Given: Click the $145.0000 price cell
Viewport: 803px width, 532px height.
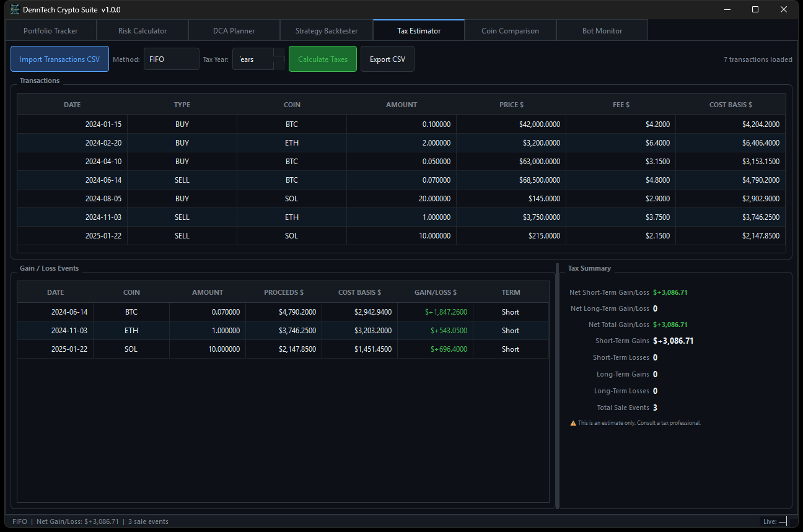Looking at the screenshot, I should tap(511, 199).
